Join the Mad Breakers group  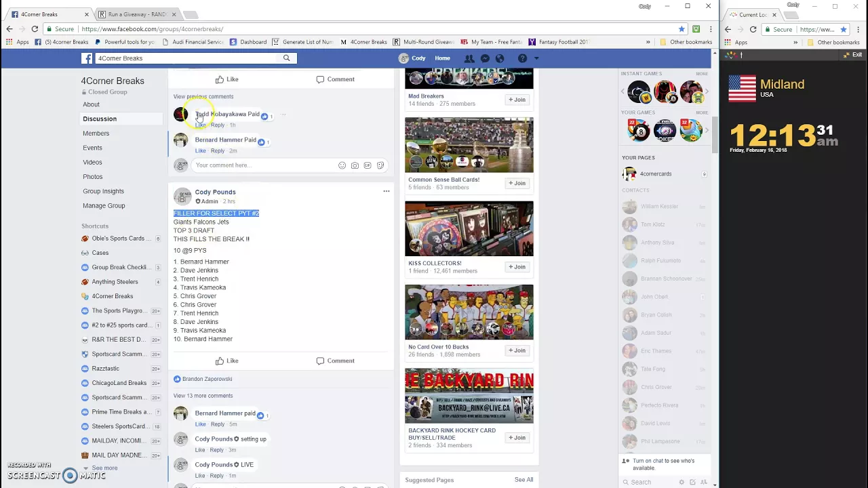tap(517, 100)
